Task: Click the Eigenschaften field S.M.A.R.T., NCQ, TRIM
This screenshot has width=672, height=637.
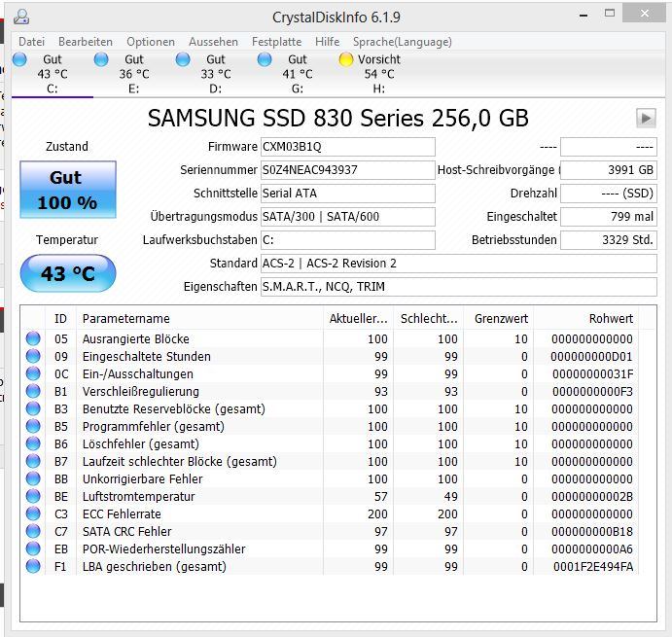Action: (x=459, y=286)
